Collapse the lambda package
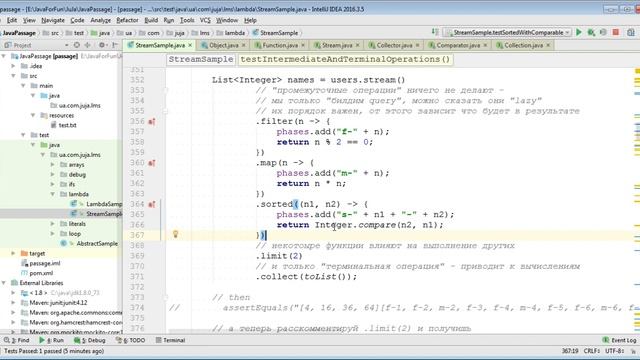This screenshot has width=640, height=360. 53,194
